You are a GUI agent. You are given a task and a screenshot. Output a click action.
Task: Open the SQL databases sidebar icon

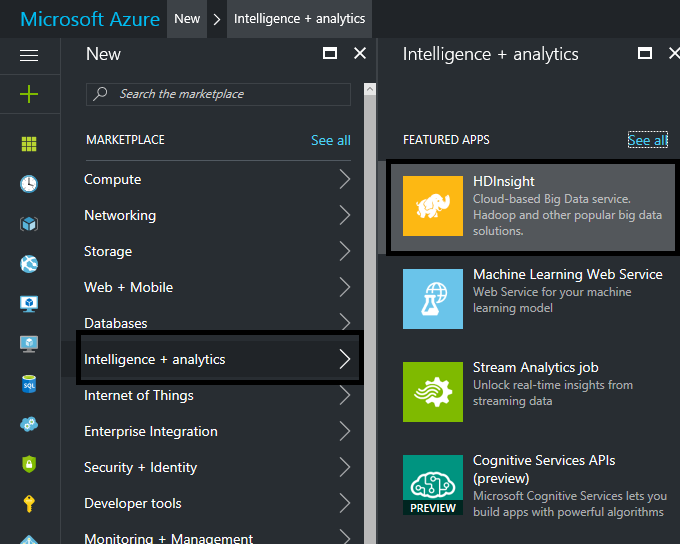click(x=29, y=384)
